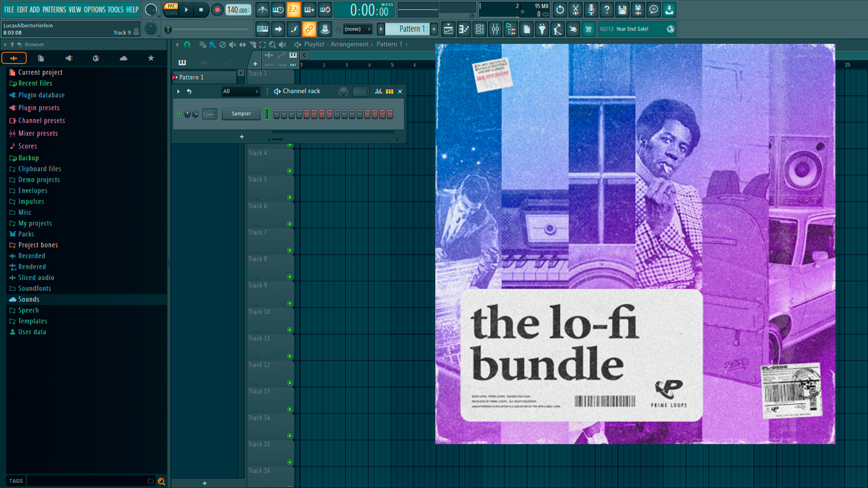
Task: Export audio render floppy icon
Action: point(638,10)
